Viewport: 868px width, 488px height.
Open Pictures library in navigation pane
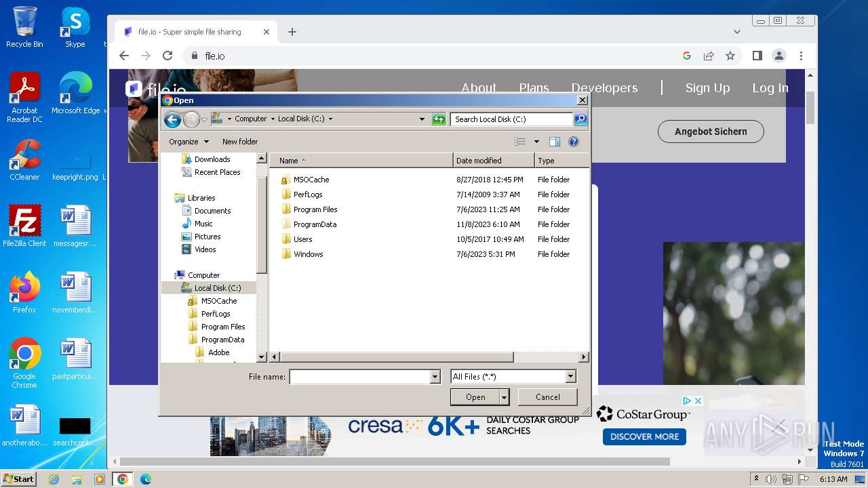click(208, 237)
